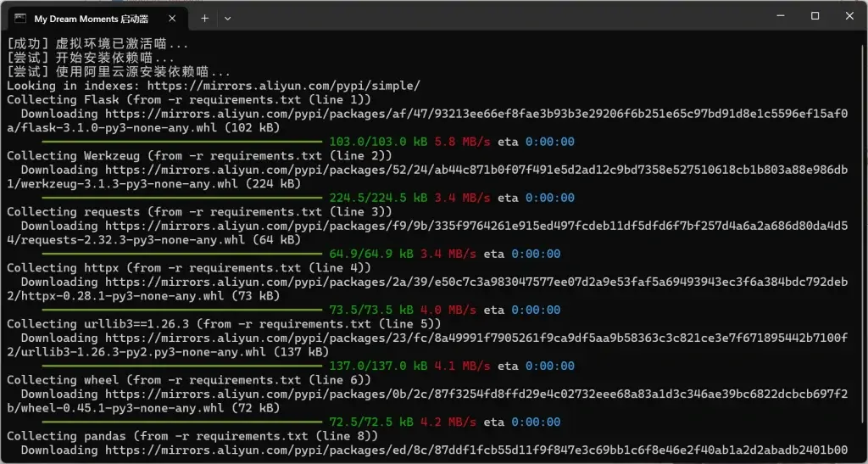Click the wheel package download URL
Screen dimensions: 868x464
pyautogui.click(x=475, y=394)
